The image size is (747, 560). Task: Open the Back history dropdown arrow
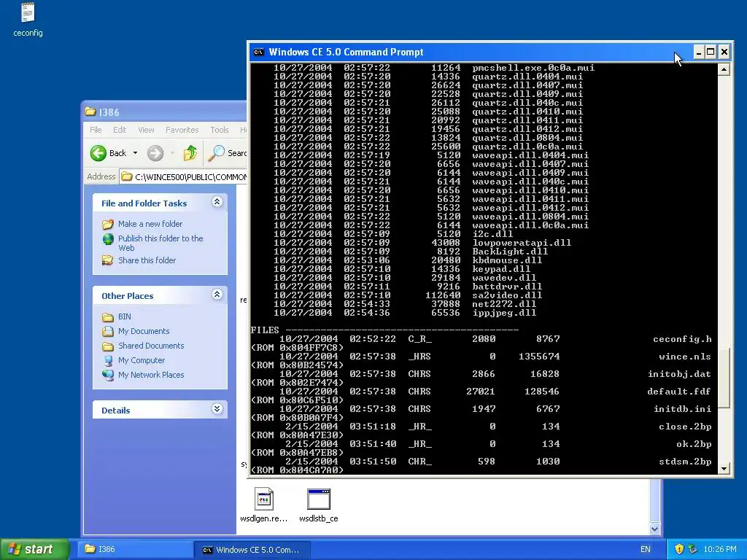click(135, 153)
